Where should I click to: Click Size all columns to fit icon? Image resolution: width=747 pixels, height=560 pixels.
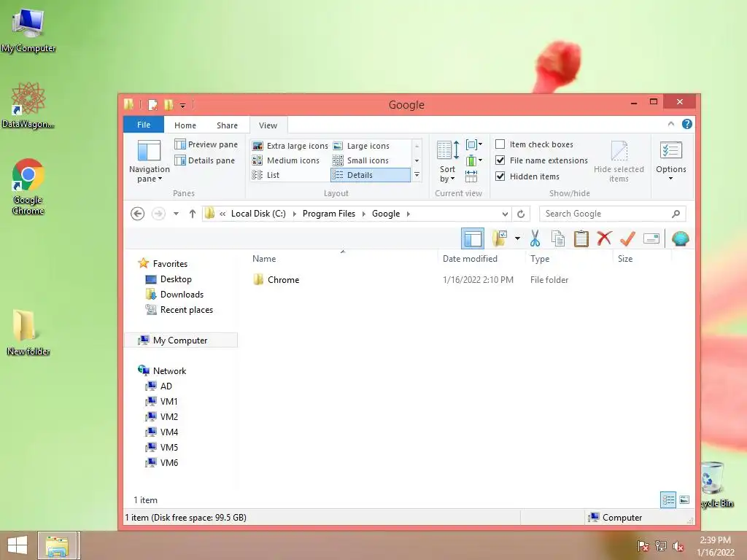(x=471, y=176)
